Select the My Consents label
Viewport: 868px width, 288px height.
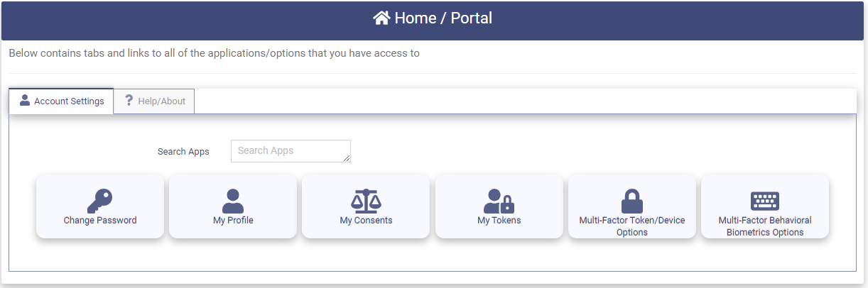pyautogui.click(x=366, y=221)
